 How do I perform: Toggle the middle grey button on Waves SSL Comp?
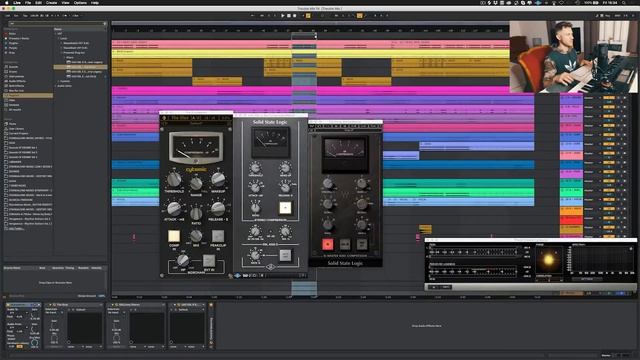pos(344,244)
